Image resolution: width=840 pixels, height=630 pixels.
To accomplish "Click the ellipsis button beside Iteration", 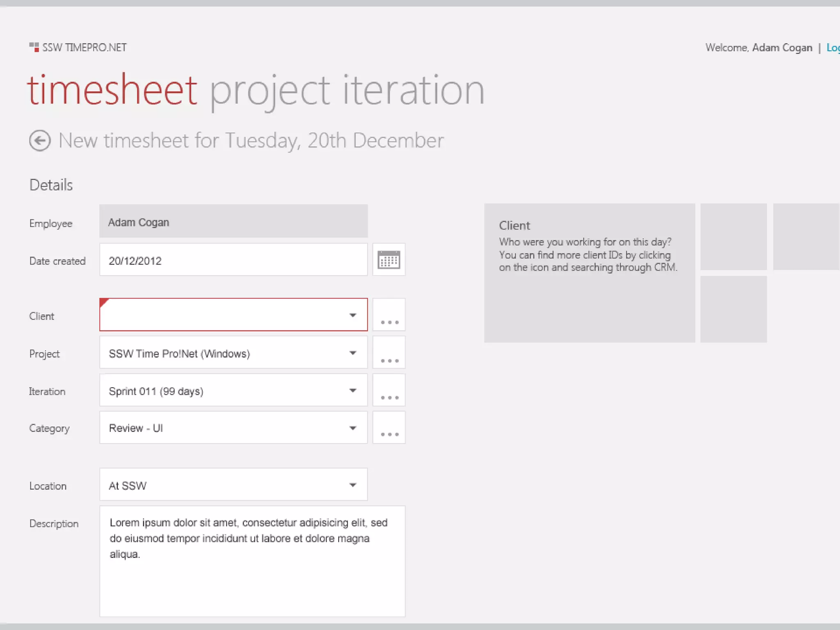I will [x=389, y=390].
